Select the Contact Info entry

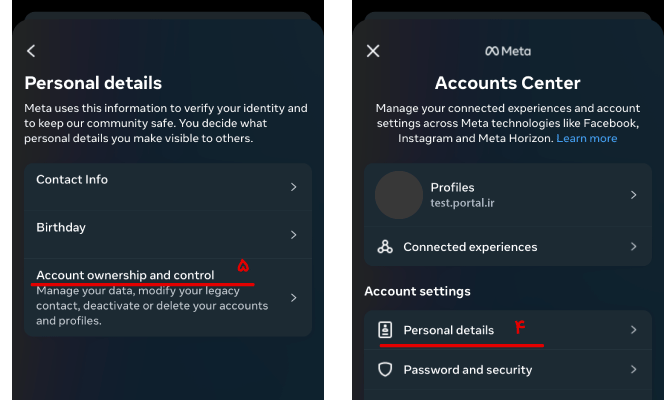click(x=168, y=187)
